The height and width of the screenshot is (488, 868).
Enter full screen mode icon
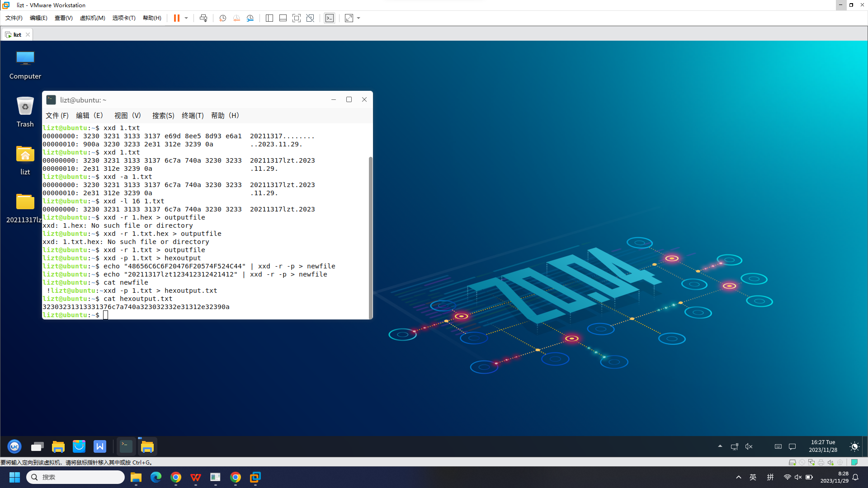click(x=297, y=18)
